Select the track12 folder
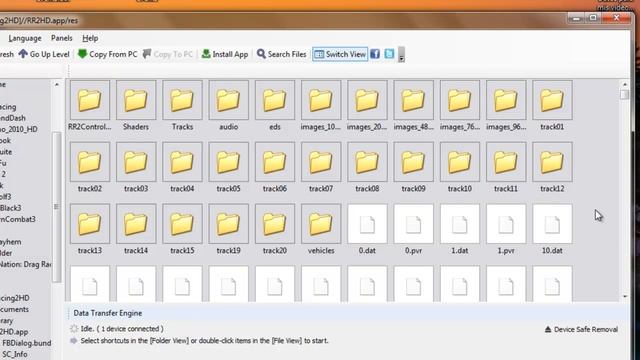640x360 pixels. pos(552,162)
